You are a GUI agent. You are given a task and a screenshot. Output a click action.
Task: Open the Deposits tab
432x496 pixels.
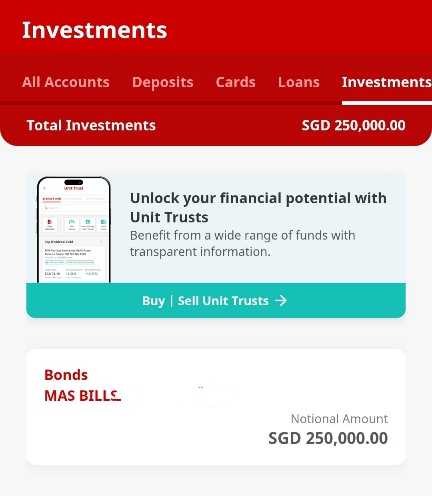tap(163, 82)
